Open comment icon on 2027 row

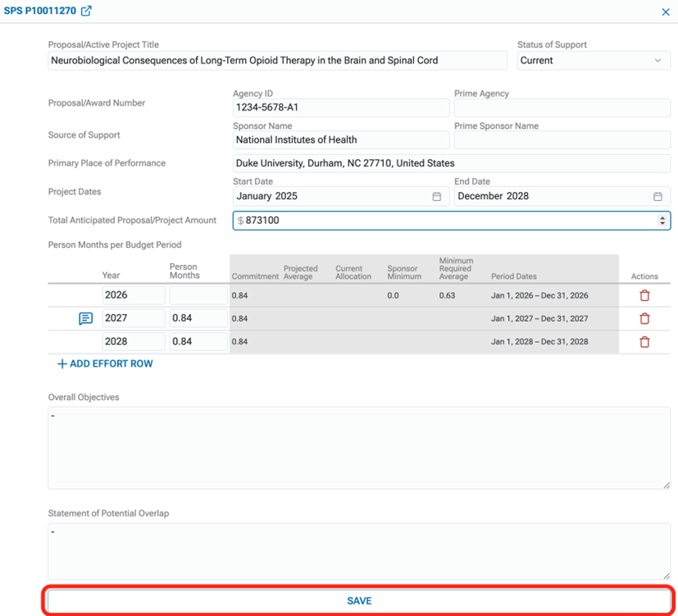85,318
